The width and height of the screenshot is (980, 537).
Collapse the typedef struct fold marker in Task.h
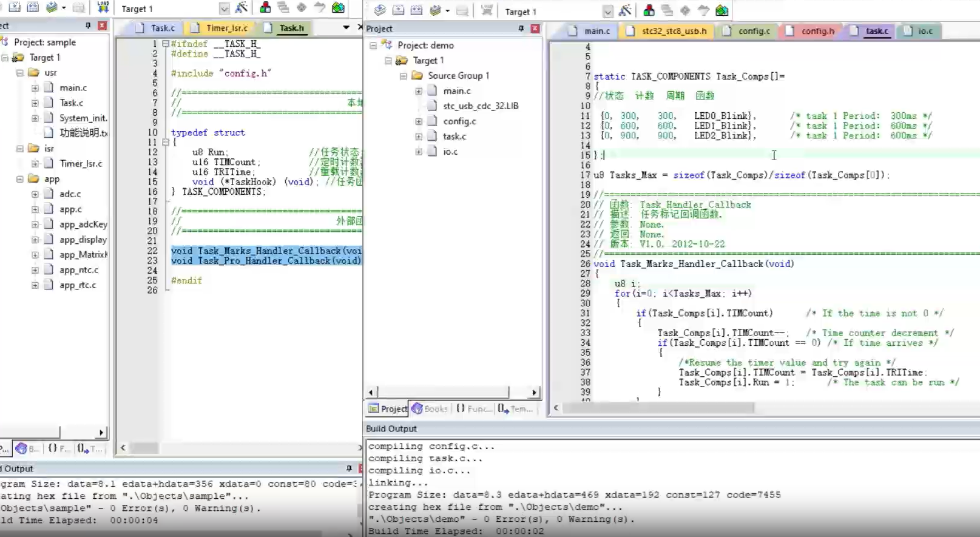coord(165,143)
